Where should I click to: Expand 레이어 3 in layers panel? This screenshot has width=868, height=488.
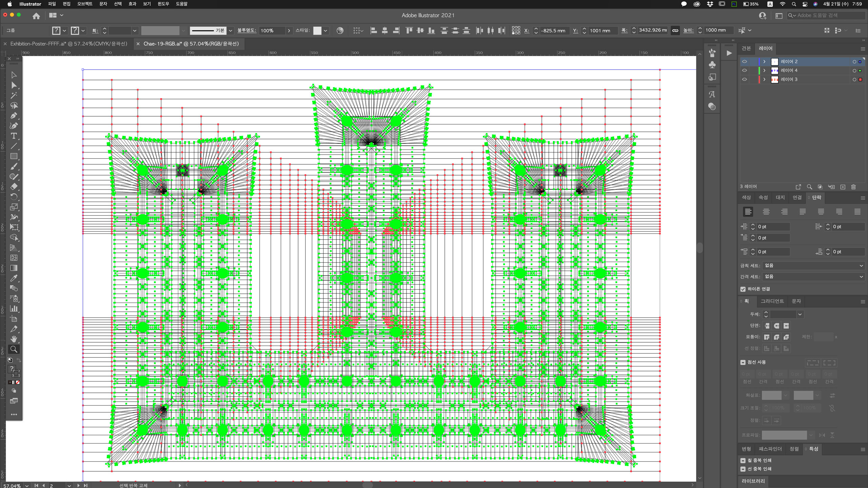tap(764, 79)
